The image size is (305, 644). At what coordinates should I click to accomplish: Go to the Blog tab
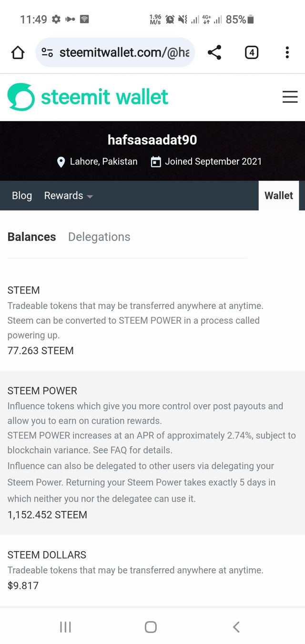[22, 195]
